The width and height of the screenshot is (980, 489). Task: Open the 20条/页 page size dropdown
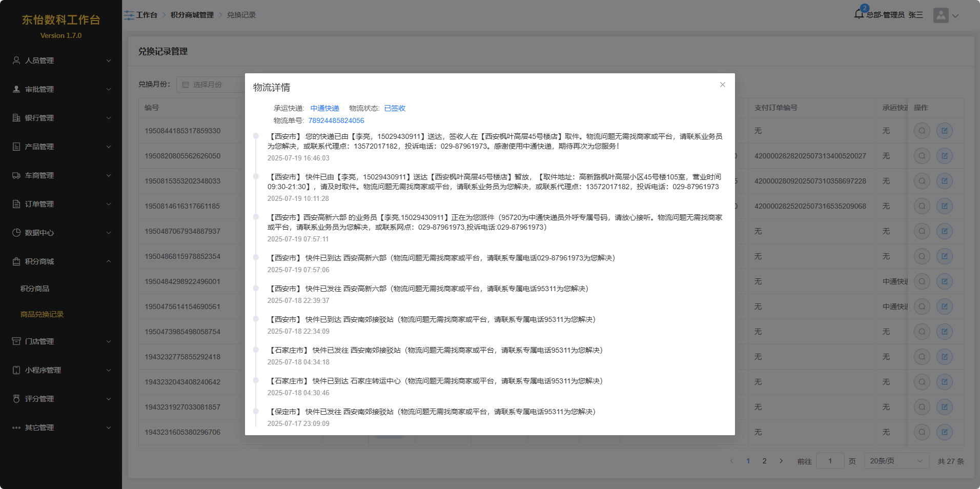896,461
